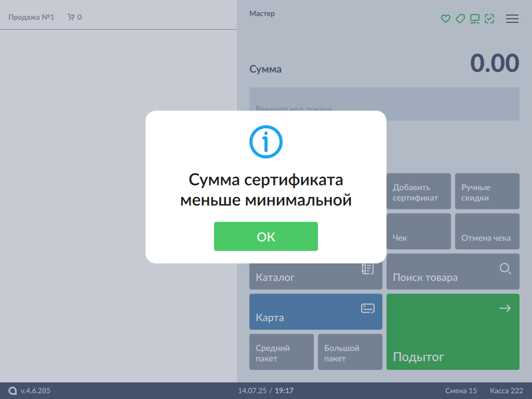Click the shopping cart icon
532x399 pixels.
71,17
